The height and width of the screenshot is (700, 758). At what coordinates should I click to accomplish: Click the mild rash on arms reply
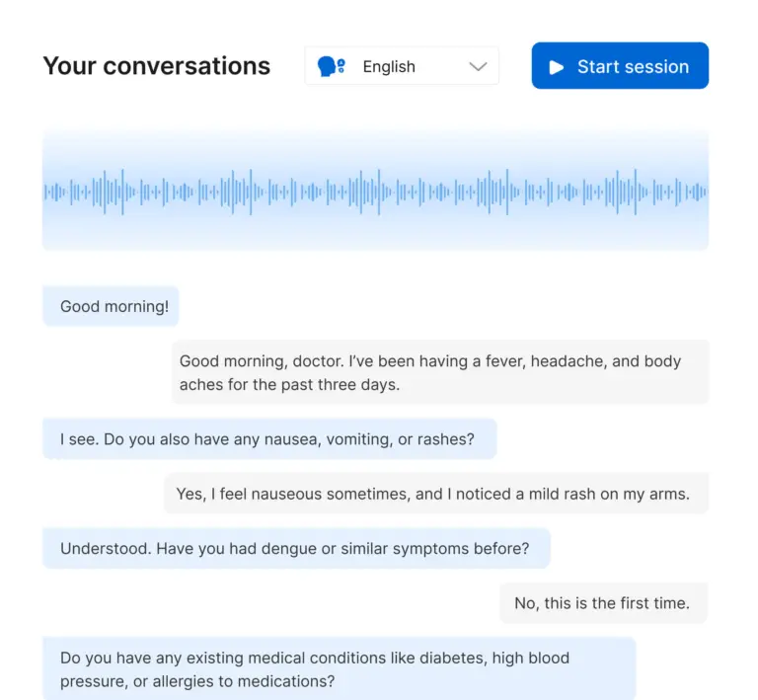point(436,493)
